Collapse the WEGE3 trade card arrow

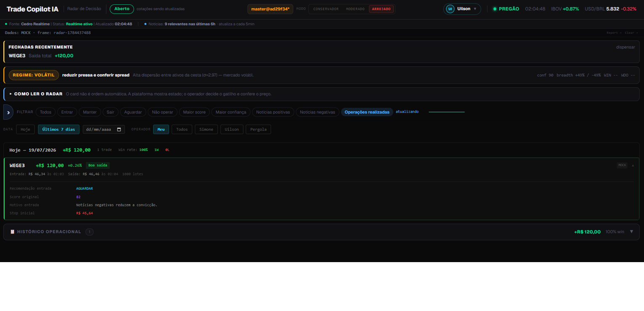coord(633,165)
